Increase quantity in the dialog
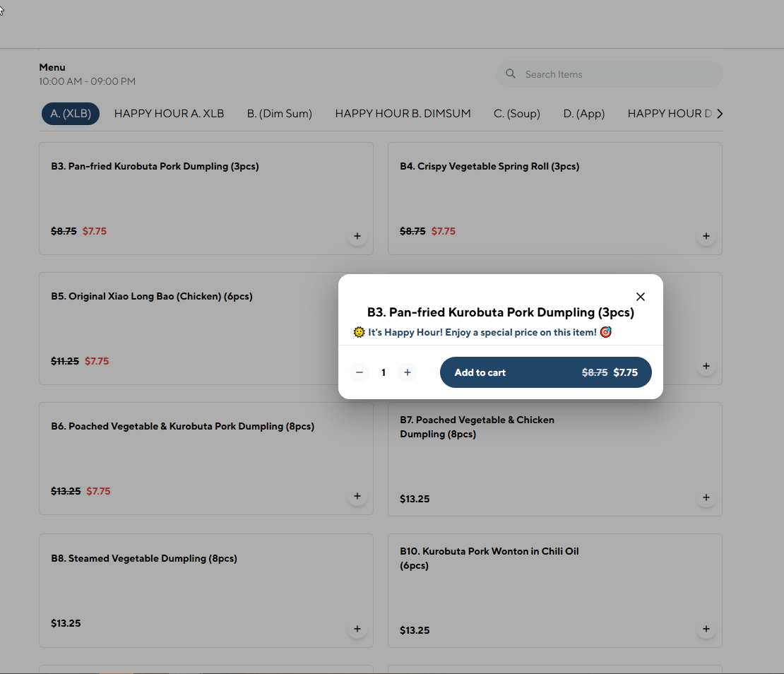784x674 pixels. (x=407, y=372)
